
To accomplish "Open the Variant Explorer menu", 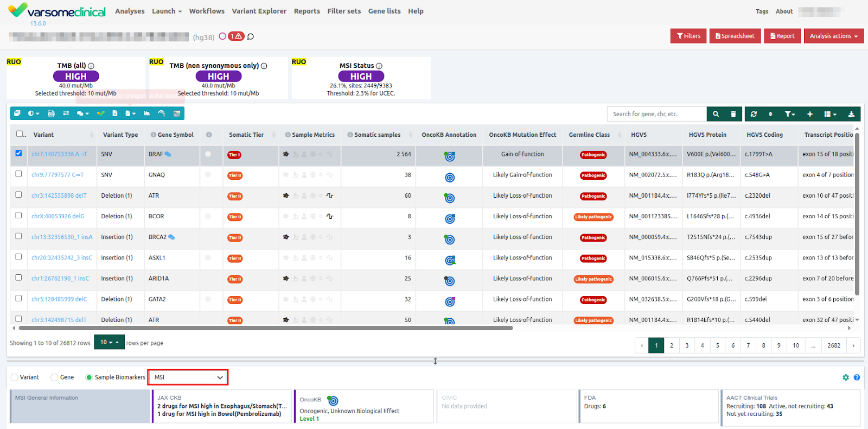I will click(259, 11).
